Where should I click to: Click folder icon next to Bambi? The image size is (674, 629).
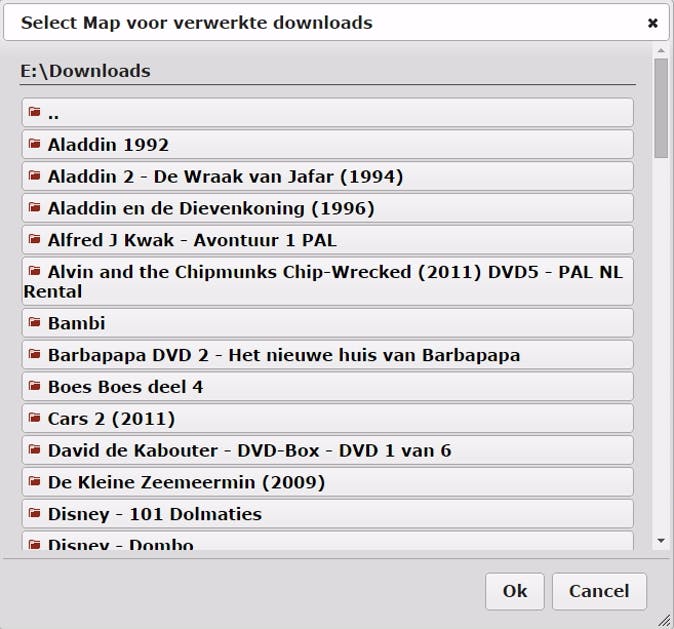(34, 322)
